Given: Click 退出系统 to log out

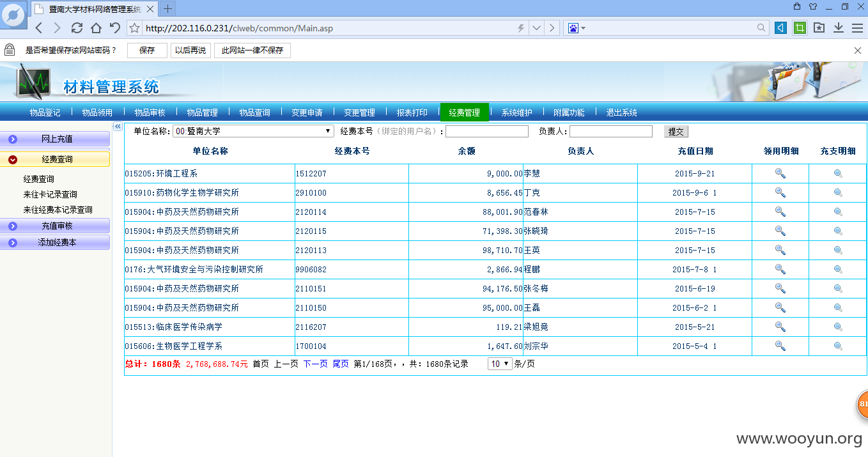Looking at the screenshot, I should [621, 112].
